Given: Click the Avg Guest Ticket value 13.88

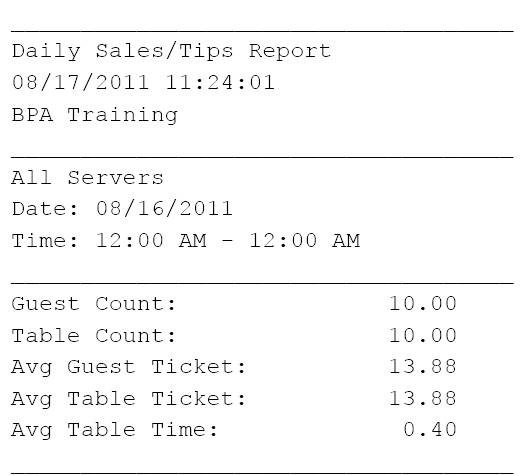Looking at the screenshot, I should [x=423, y=367].
